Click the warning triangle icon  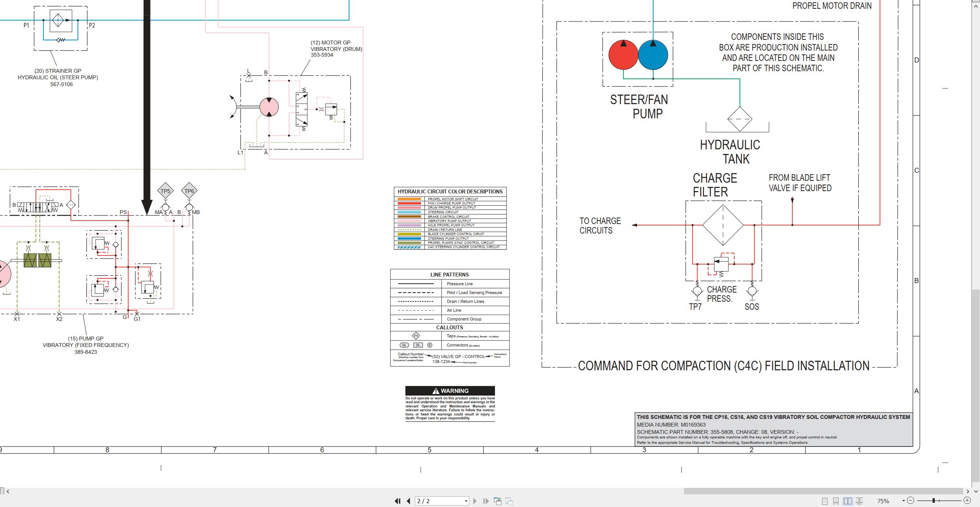(436, 391)
